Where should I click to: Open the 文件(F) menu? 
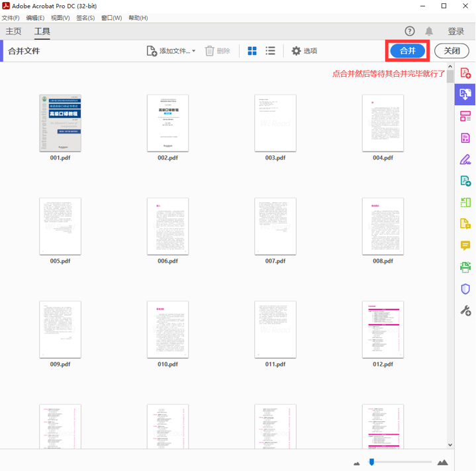[11, 18]
